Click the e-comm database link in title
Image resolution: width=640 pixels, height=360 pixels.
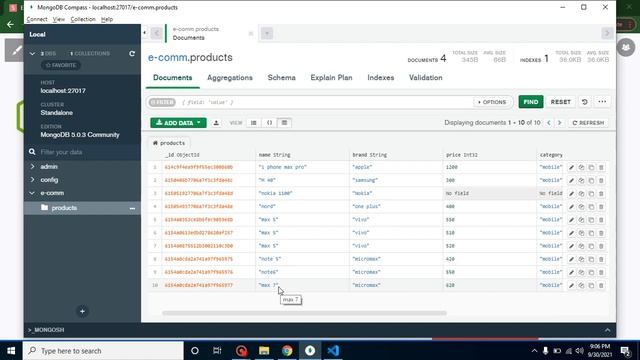(x=167, y=58)
